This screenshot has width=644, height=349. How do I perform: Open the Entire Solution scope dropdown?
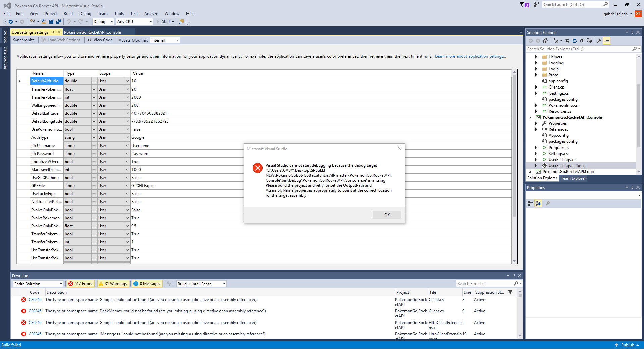tap(38, 284)
